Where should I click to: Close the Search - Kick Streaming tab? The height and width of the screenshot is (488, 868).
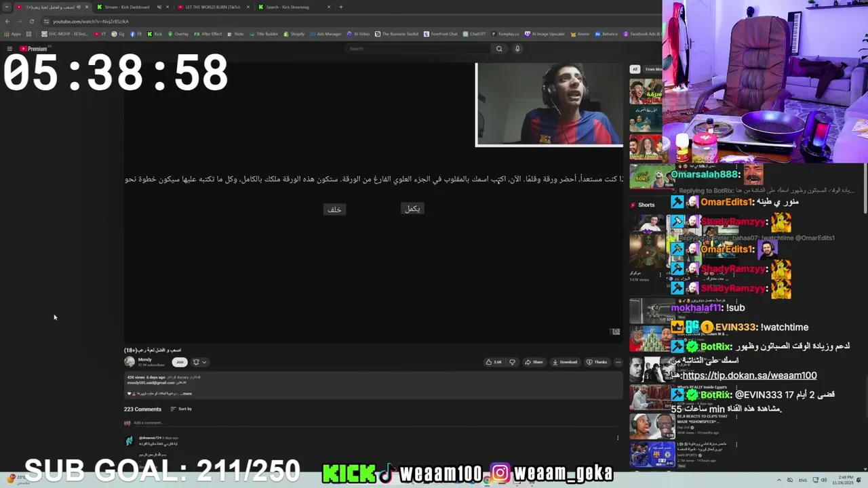tap(329, 7)
